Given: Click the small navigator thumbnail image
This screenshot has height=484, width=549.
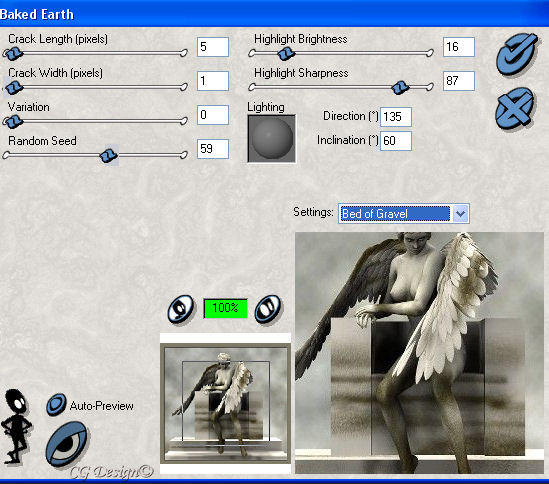Looking at the screenshot, I should 225,403.
